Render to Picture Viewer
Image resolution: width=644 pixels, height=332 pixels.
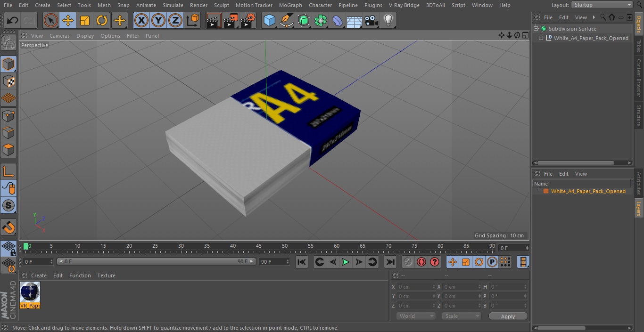pyautogui.click(x=231, y=20)
